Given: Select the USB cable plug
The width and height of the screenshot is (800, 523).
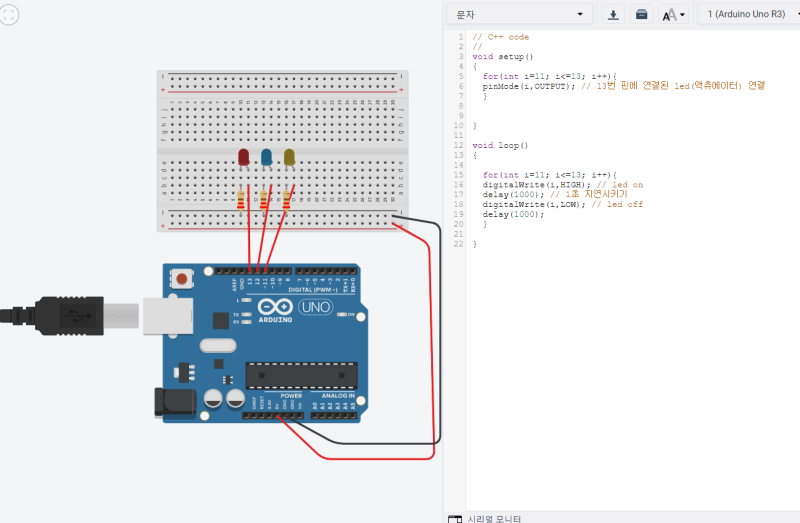Looking at the screenshot, I should point(70,316).
